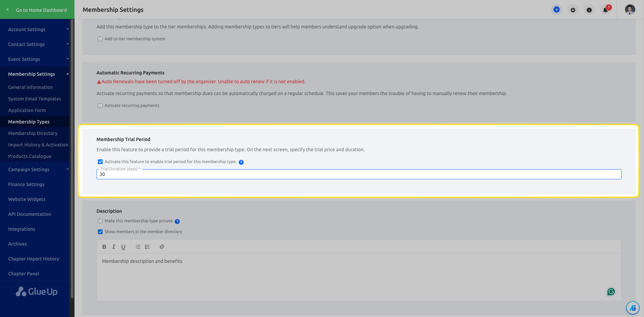644x317 pixels.
Task: Open the notifications bell icon
Action: pyautogui.click(x=605, y=10)
